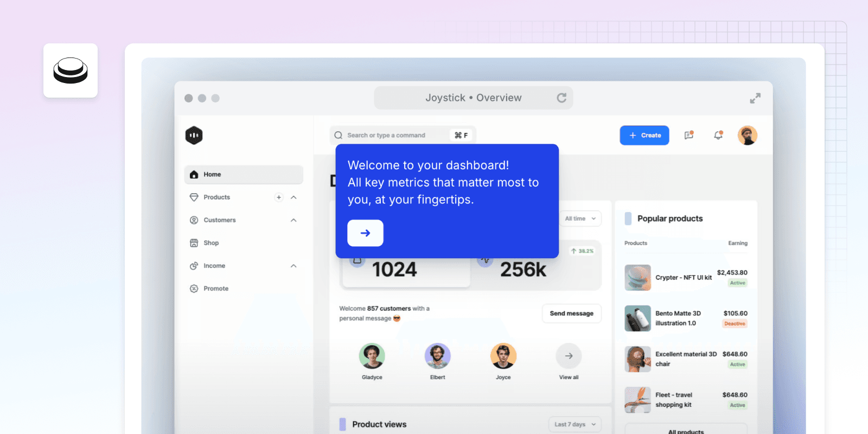Click the $2,453.80 earning value
Viewport: 868px width, 434px height.
coord(732,273)
